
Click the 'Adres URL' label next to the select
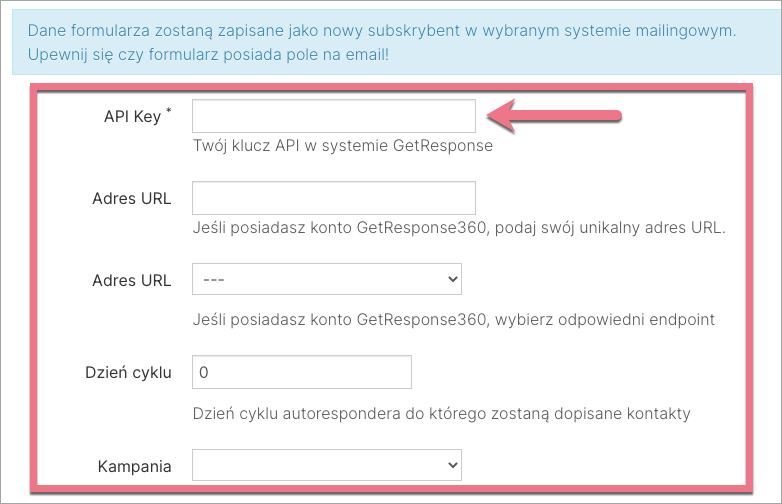click(x=131, y=280)
